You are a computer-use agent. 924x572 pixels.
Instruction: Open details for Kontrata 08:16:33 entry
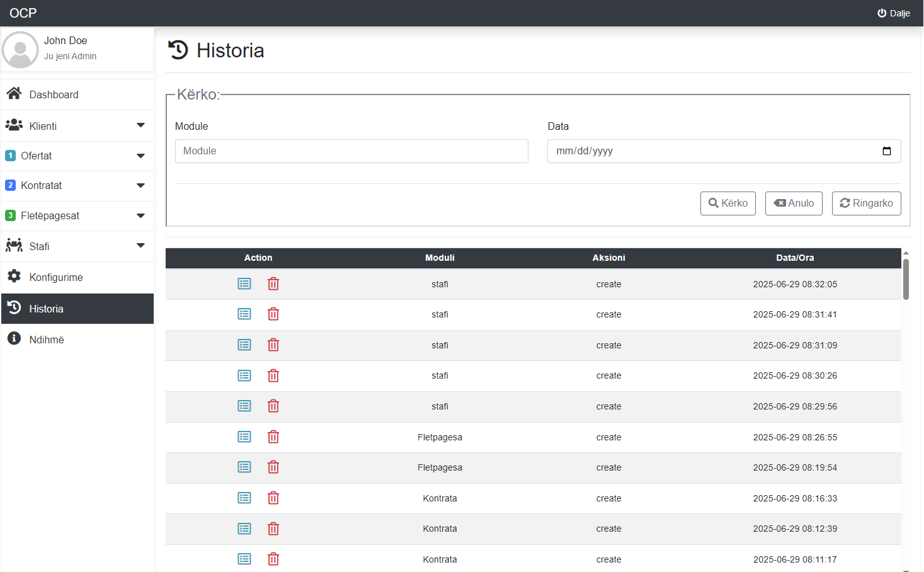[x=244, y=498]
